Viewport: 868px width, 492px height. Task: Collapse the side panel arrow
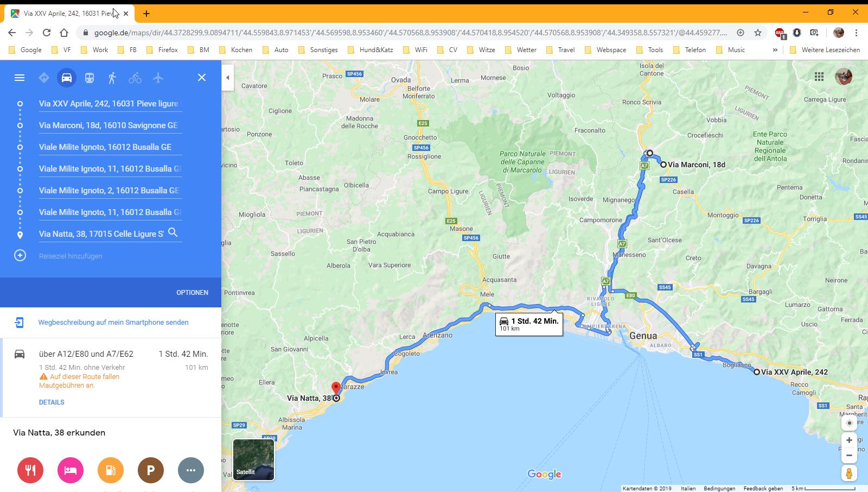tap(228, 78)
